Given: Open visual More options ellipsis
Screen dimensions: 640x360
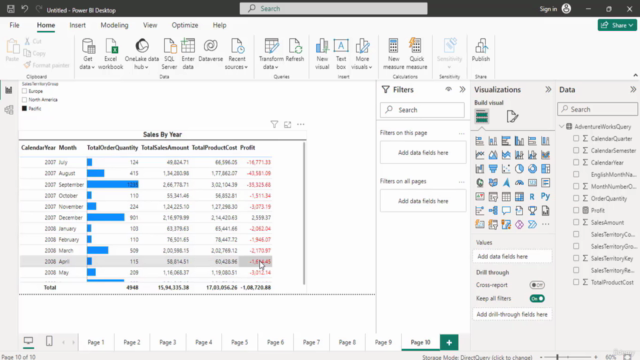Looking at the screenshot, I should (300, 124).
